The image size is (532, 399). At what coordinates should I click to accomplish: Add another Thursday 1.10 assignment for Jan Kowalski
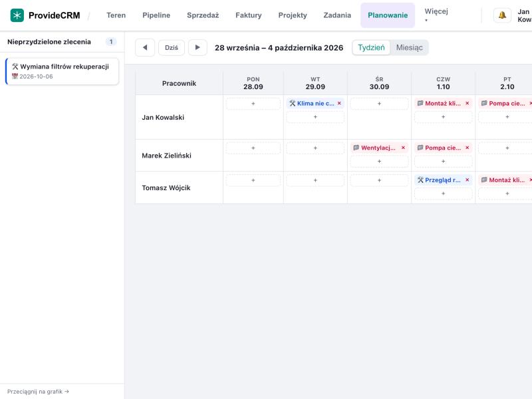(443, 117)
